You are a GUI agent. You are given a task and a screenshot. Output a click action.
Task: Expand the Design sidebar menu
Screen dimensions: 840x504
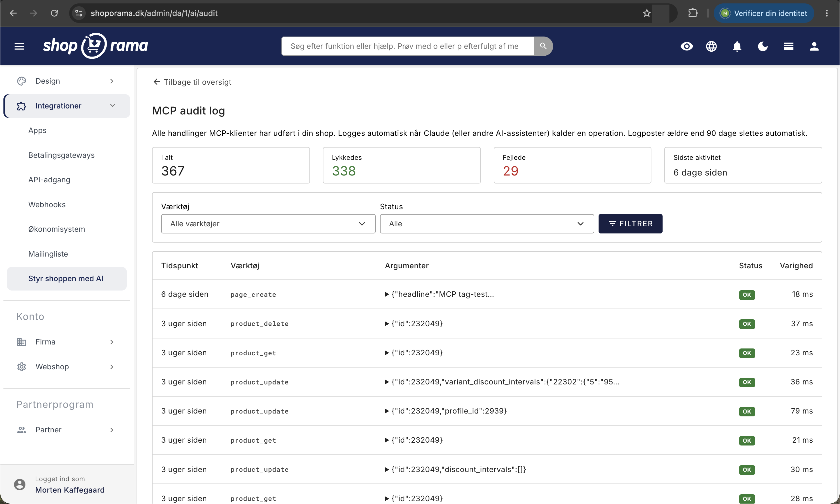click(67, 81)
